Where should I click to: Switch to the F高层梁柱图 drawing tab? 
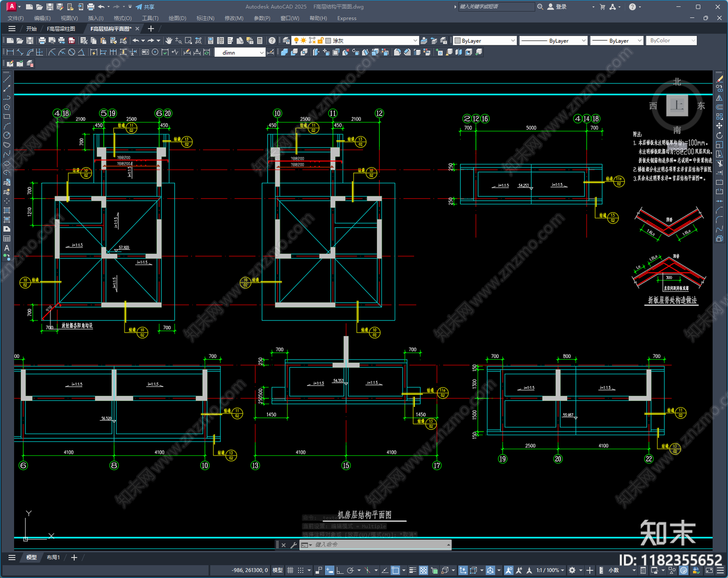coord(61,29)
